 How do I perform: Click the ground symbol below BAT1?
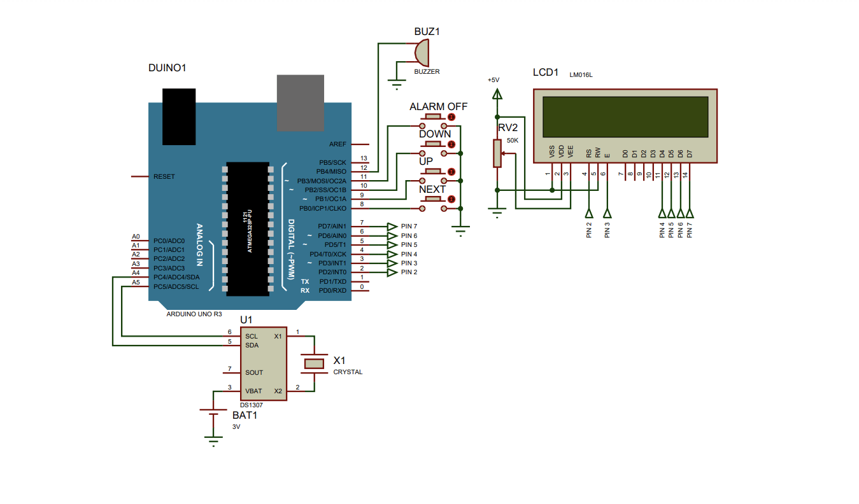[x=213, y=440]
